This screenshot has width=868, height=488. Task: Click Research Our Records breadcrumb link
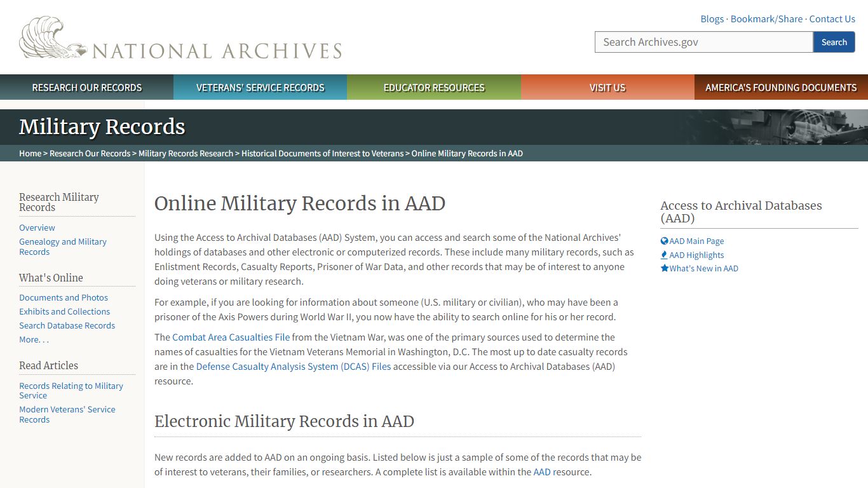[x=90, y=153]
